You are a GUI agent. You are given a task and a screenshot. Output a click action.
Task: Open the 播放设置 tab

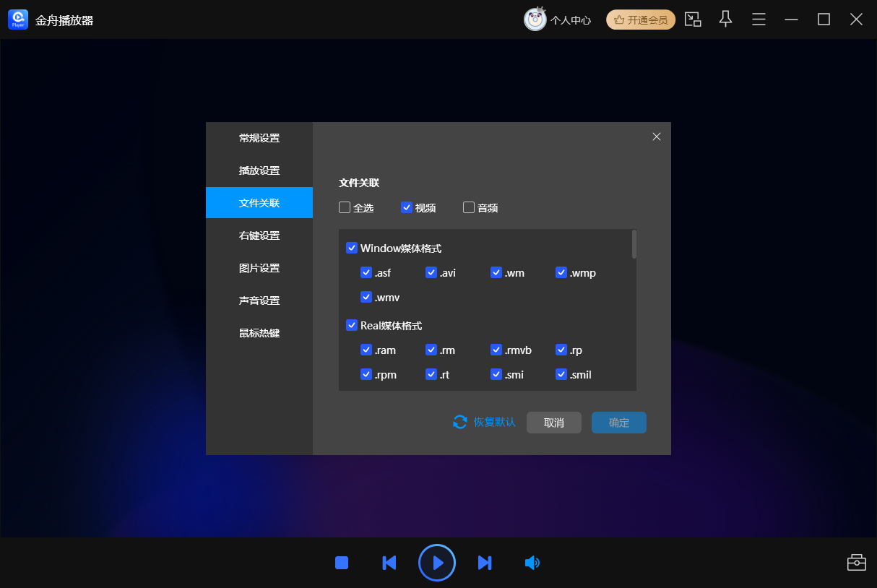tap(259, 170)
